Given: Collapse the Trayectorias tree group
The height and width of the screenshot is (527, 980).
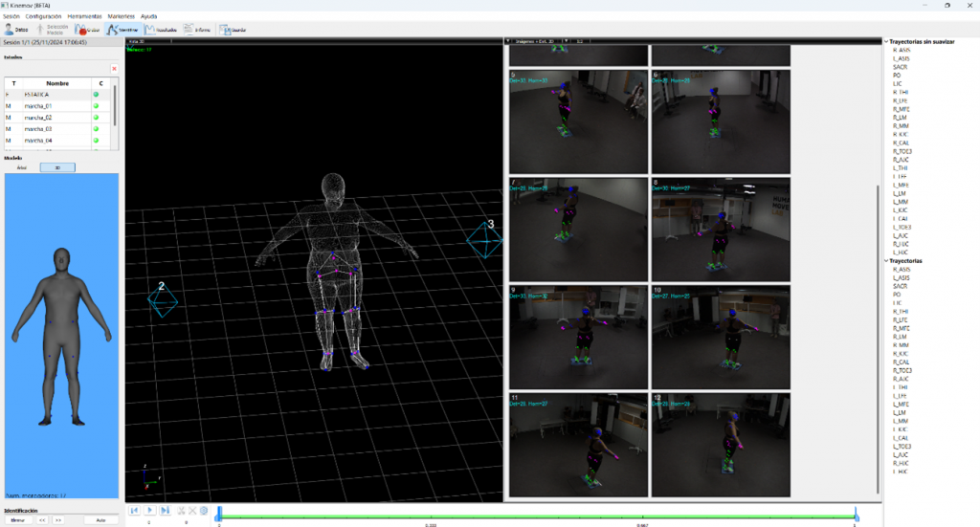Looking at the screenshot, I should [885, 260].
